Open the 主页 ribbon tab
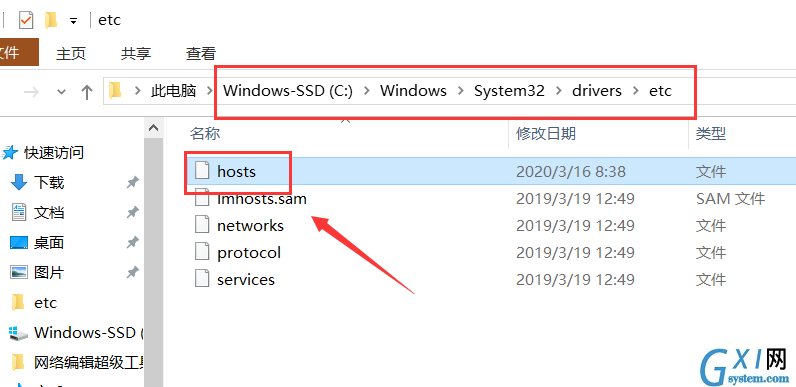Screen dimensions: 796x387 click(71, 53)
